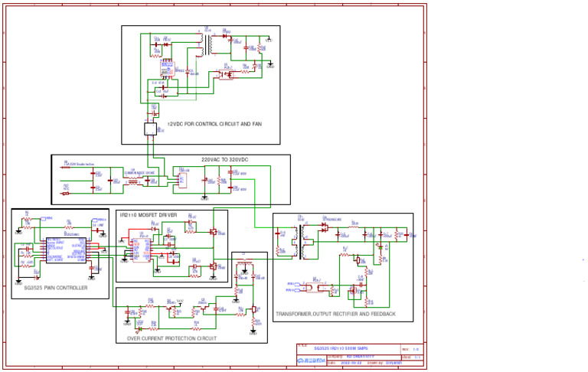
Task: Select the small switcher IC in 12VDC section
Action: 167,70
